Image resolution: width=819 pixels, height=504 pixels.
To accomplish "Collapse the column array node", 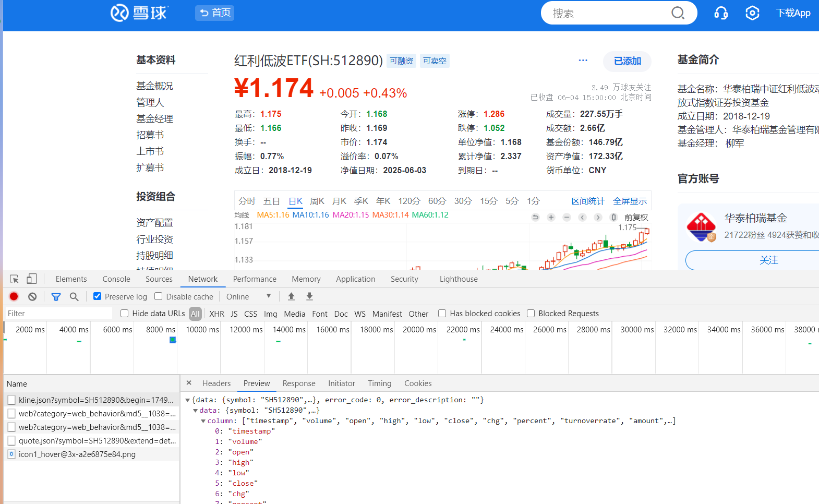I will pos(203,421).
